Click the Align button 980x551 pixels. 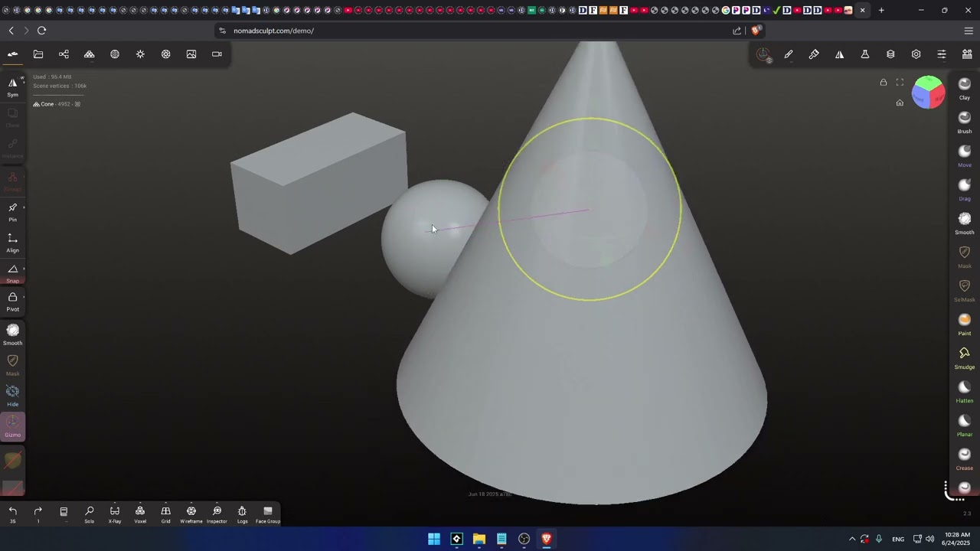(x=13, y=243)
